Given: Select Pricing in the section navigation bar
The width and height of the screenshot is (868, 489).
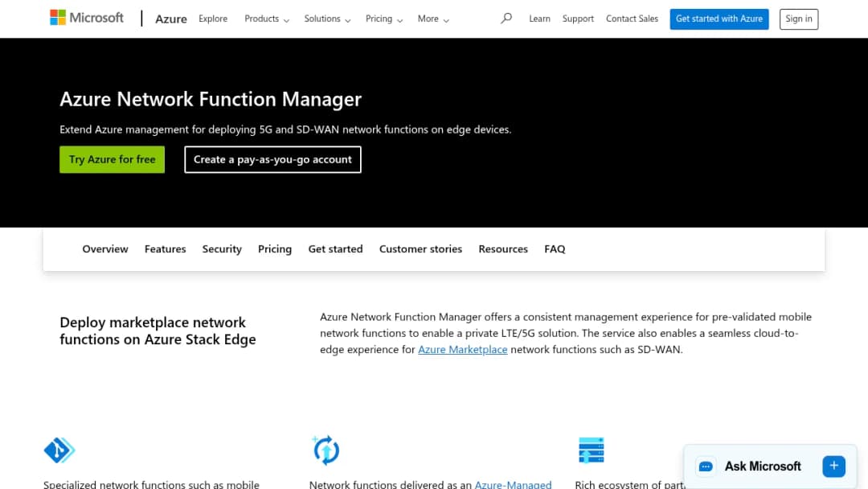Looking at the screenshot, I should (x=275, y=249).
